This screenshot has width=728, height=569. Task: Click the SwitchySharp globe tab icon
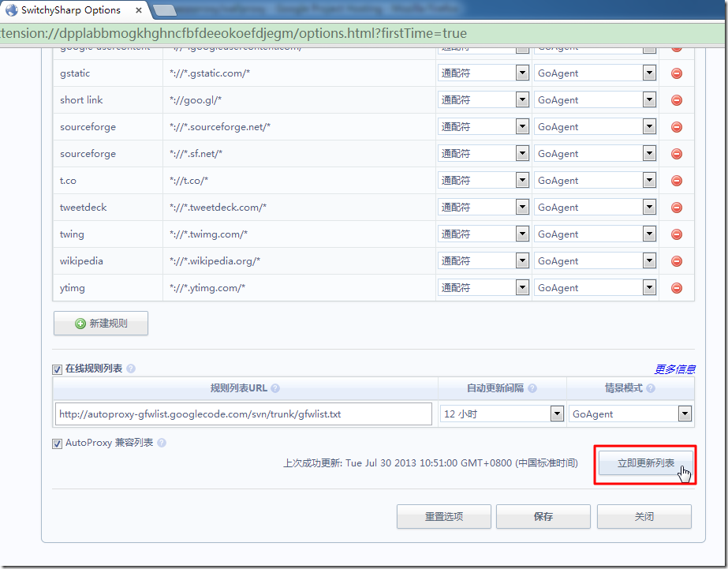pos(11,9)
